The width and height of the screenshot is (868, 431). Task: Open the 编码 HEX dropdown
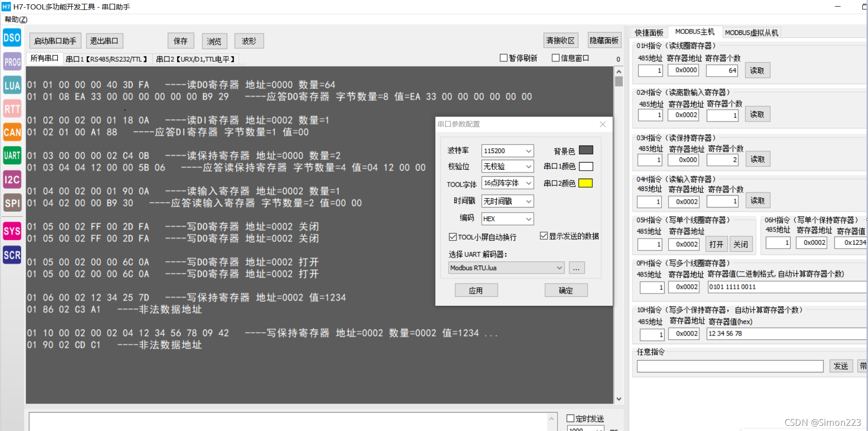point(508,219)
